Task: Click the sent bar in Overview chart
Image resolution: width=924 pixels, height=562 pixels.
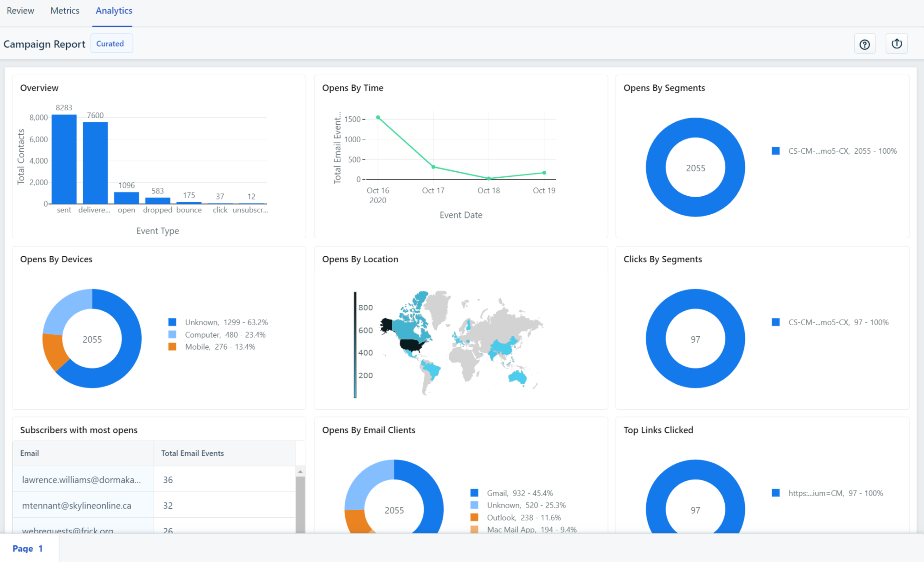Action: 64,159
